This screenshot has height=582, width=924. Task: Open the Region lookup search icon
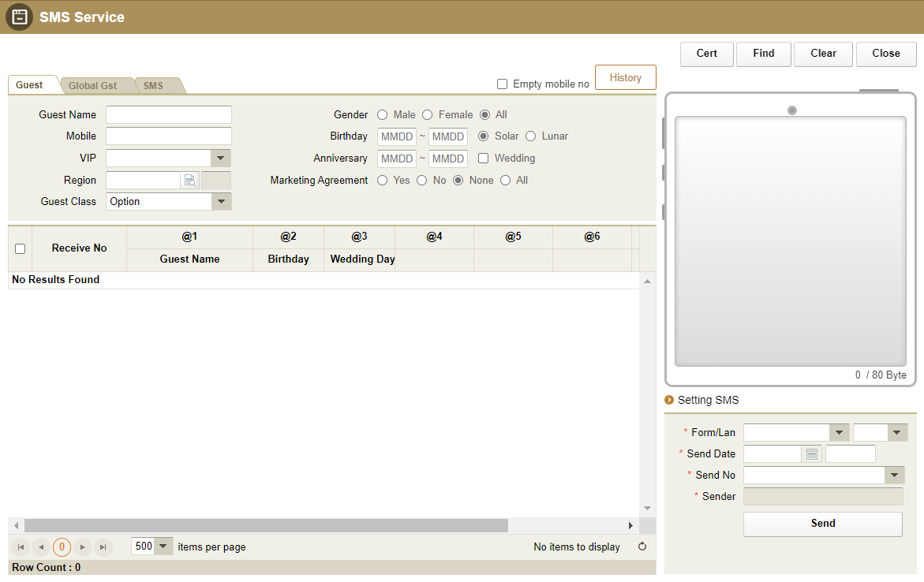point(189,181)
